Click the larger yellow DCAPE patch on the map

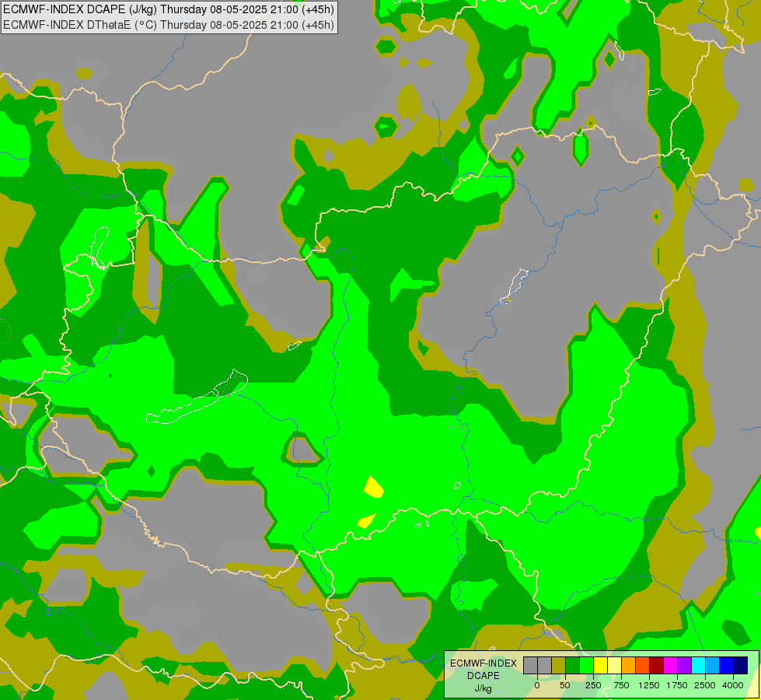(x=374, y=487)
